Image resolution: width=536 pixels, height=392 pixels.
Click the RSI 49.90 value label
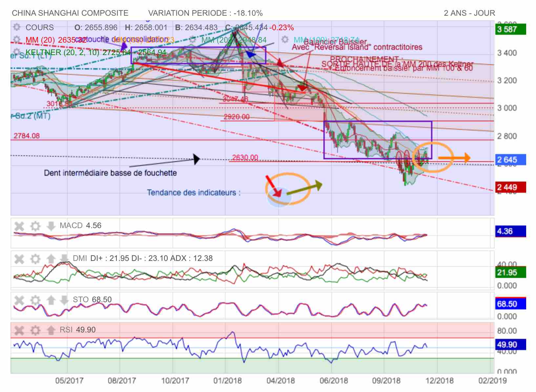pos(510,344)
